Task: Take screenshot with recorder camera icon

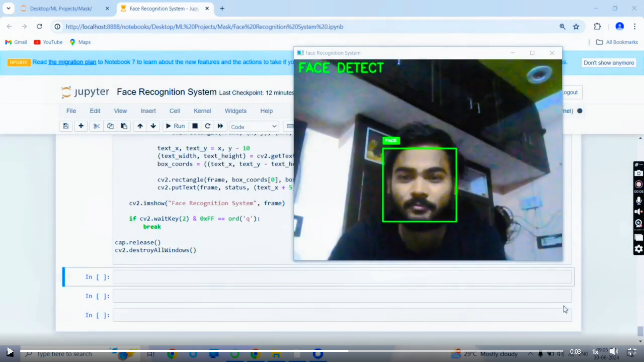Action: tap(639, 173)
